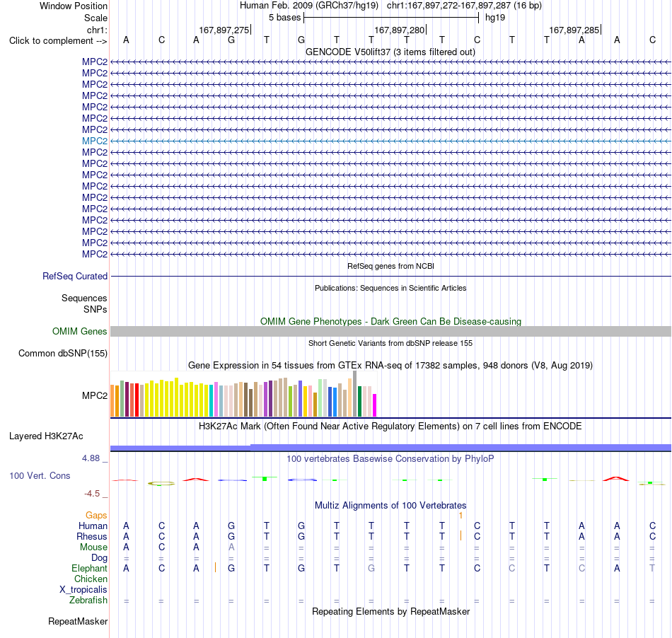This screenshot has height=638, width=672.
Task: Click the Common dbSNP(155) label
Action: (62, 354)
